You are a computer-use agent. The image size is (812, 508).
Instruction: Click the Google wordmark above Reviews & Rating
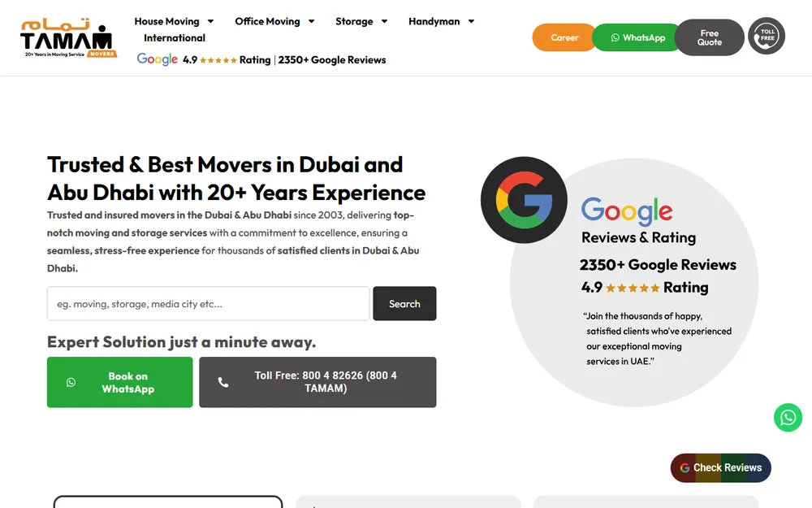(x=627, y=211)
